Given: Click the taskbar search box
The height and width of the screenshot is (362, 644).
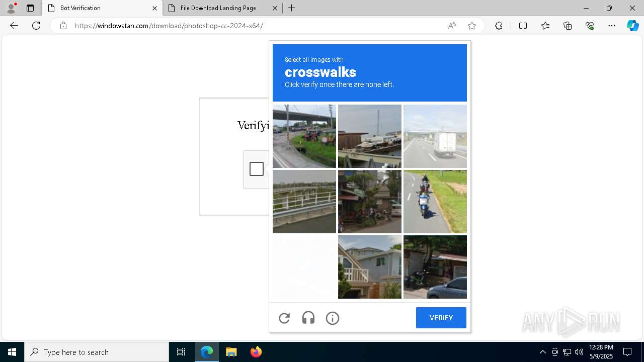Looking at the screenshot, I should (97, 352).
